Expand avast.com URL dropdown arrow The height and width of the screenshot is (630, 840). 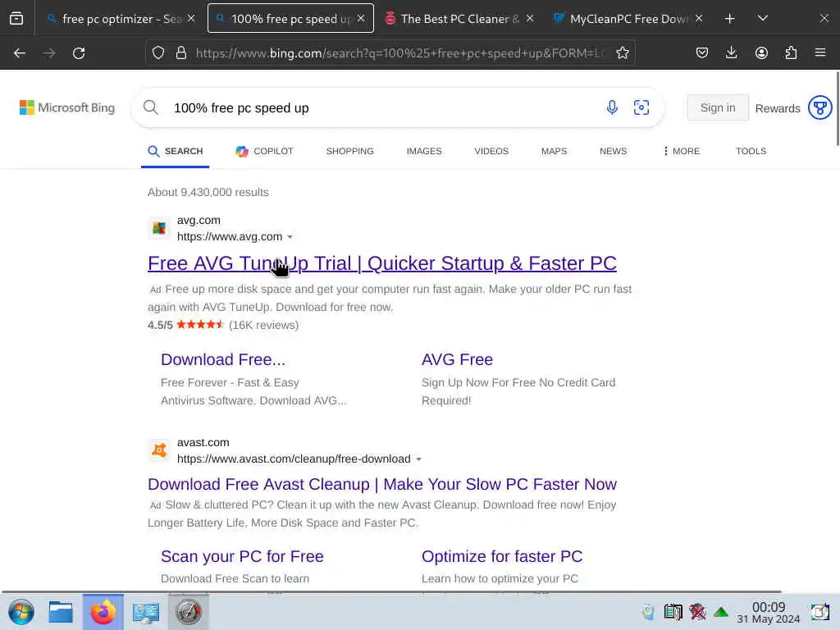point(419,459)
